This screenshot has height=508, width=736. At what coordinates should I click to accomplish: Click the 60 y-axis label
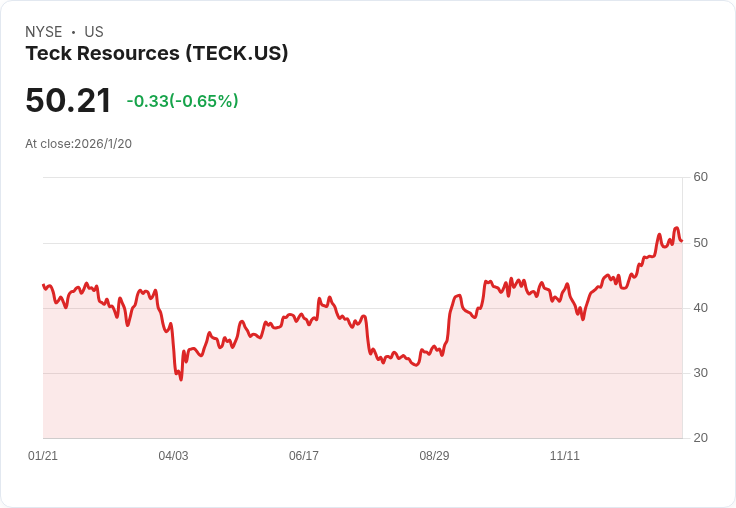pos(701,177)
